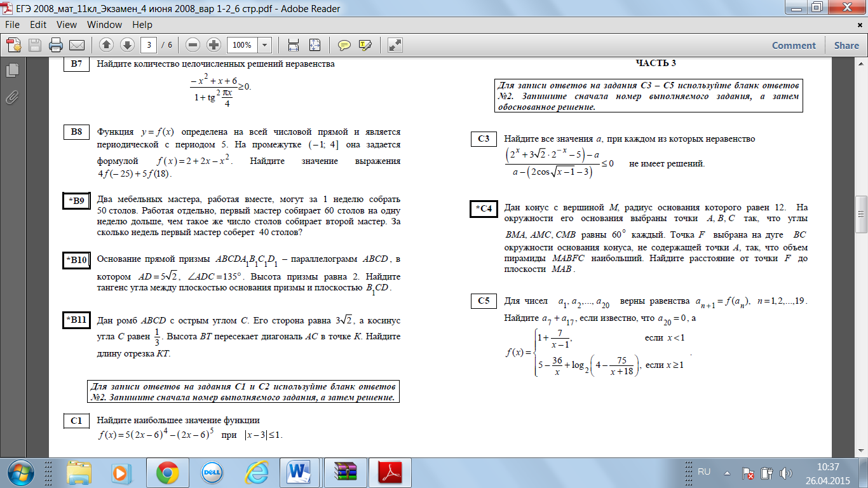Print the document via printer icon
Viewport: 868px width, 488px height.
tap(56, 45)
